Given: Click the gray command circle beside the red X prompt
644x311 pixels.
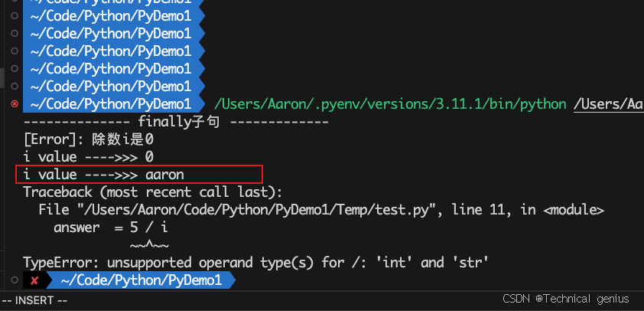Looking at the screenshot, I should (15, 280).
